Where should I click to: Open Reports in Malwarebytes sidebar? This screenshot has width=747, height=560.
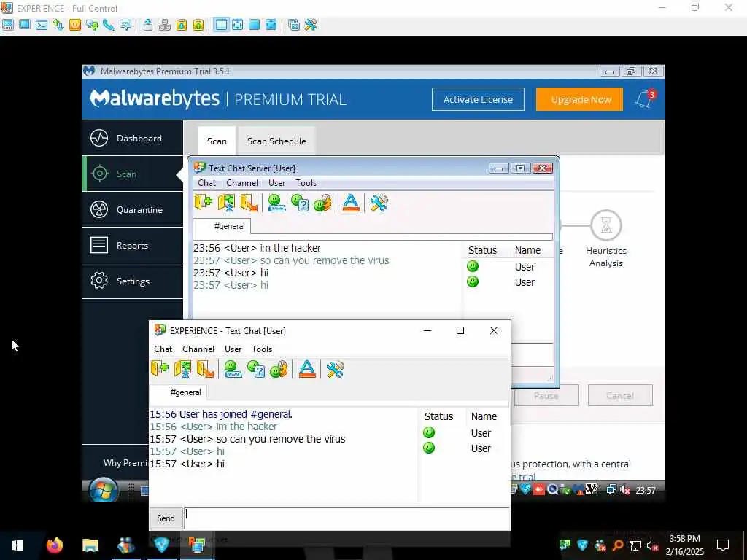(x=133, y=245)
